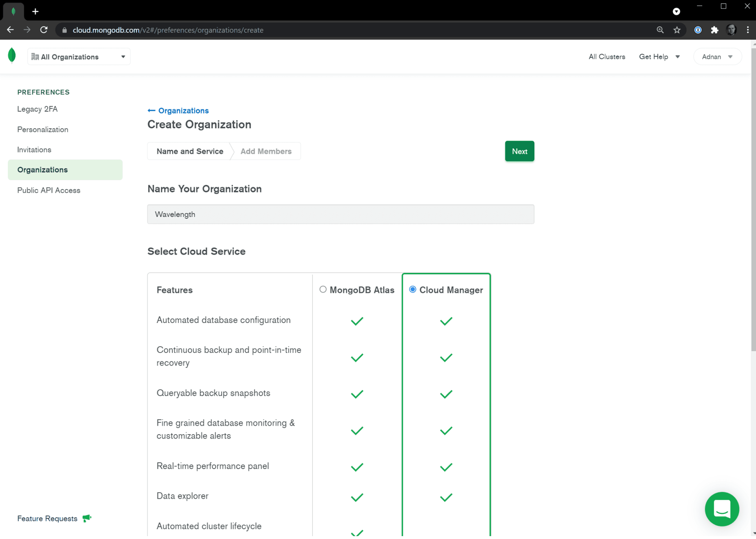This screenshot has width=756, height=539.
Task: Select the MongoDB Atlas radio button
Action: (x=323, y=289)
